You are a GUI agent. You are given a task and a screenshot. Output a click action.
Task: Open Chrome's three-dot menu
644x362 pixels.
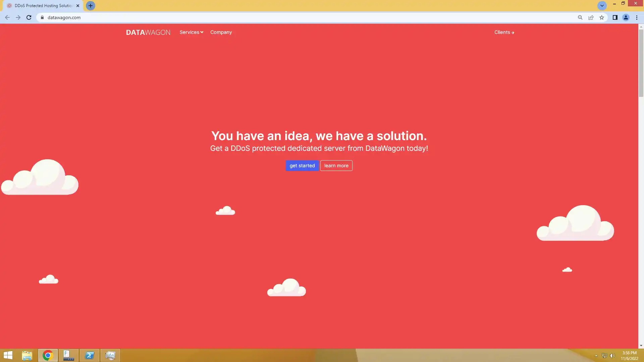click(x=637, y=17)
